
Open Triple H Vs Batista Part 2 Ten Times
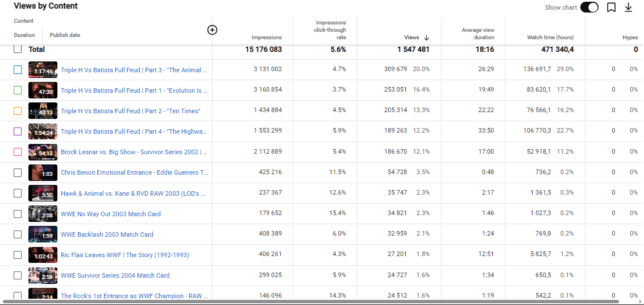click(131, 111)
